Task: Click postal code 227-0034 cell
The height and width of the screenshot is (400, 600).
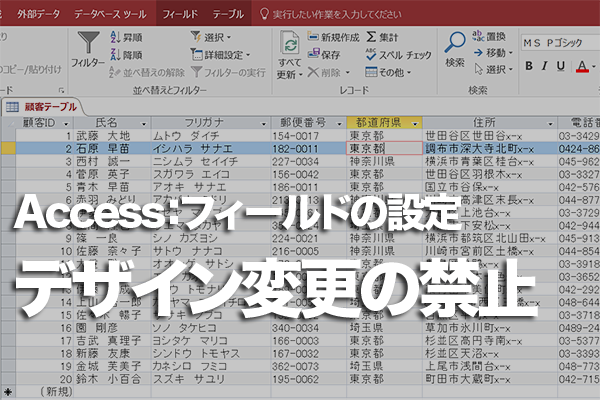Action: (308, 161)
